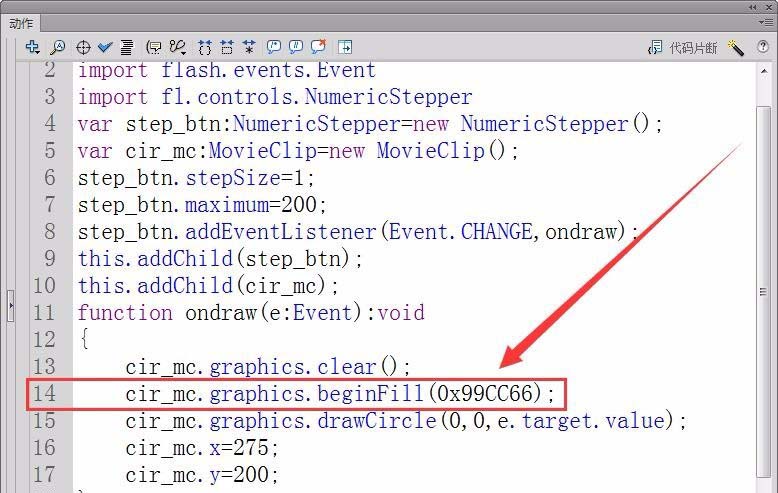Screen dimensions: 778x493
Task: Click "cir_mc.x=275;" line
Action: [201, 448]
